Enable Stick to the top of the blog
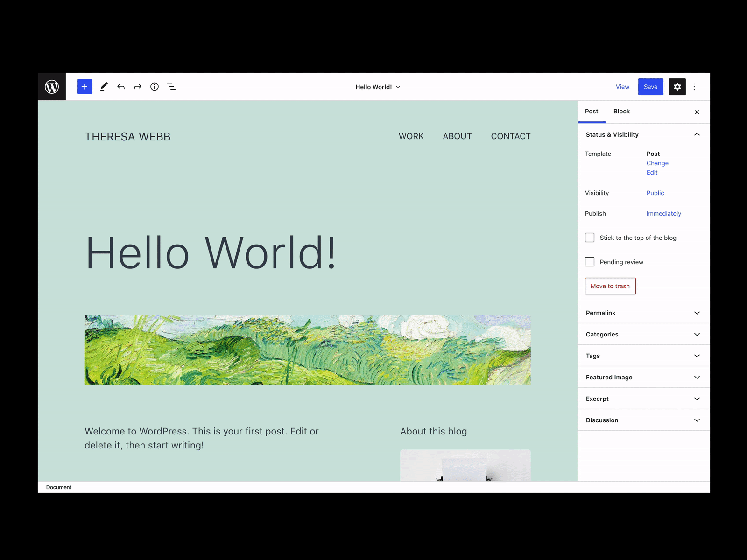The height and width of the screenshot is (560, 747). (590, 238)
